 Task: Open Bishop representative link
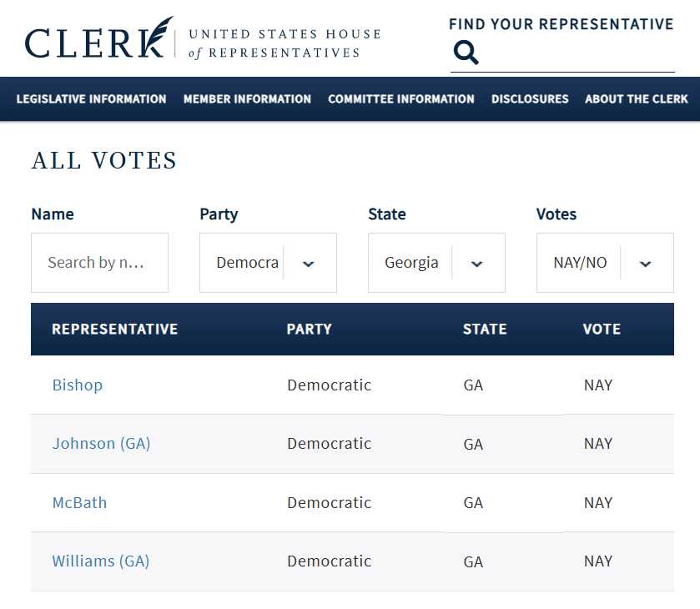[x=78, y=385]
